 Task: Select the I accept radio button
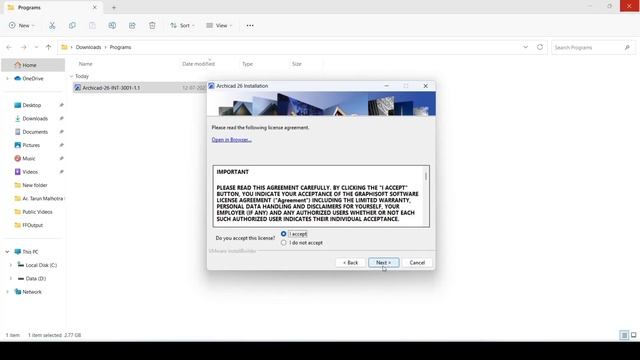(284, 234)
